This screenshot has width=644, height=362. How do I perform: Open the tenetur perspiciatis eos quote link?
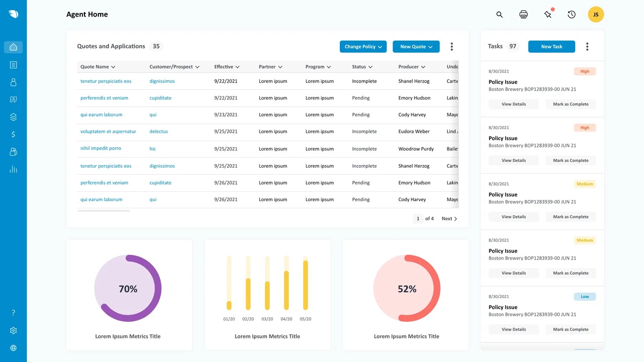pos(106,81)
